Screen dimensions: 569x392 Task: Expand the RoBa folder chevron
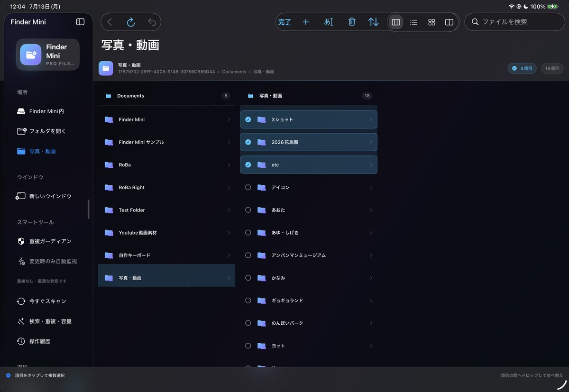[229, 165]
